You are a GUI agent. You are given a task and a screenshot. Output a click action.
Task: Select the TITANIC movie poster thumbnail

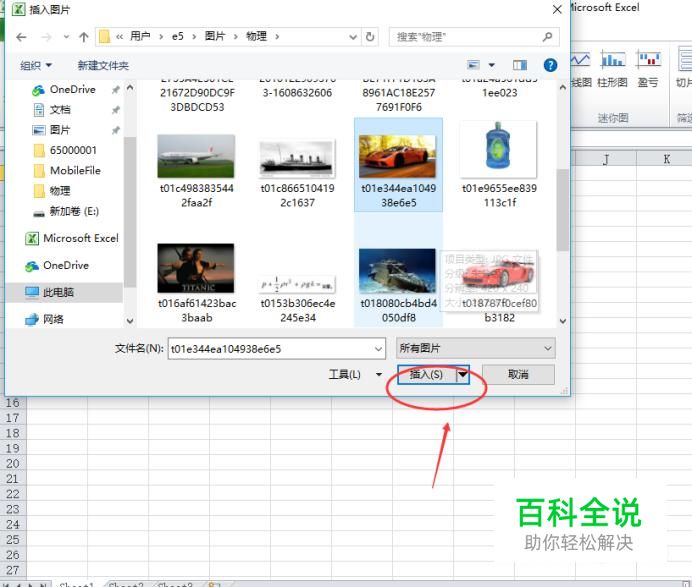[196, 268]
